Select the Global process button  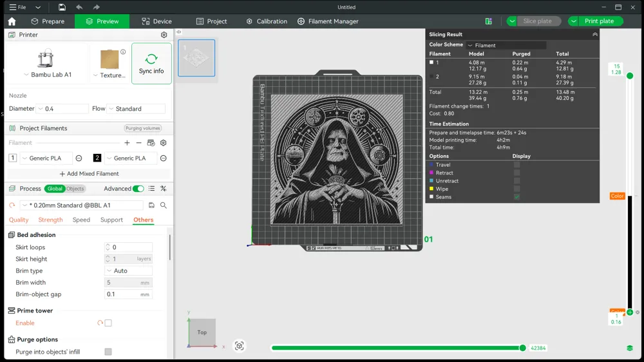coord(55,189)
